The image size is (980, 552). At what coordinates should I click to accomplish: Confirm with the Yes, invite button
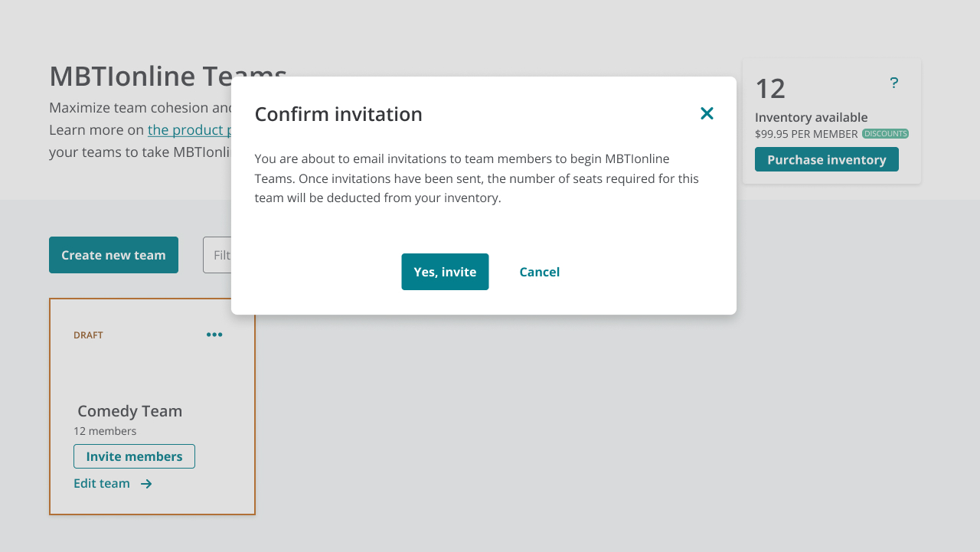pyautogui.click(x=445, y=272)
